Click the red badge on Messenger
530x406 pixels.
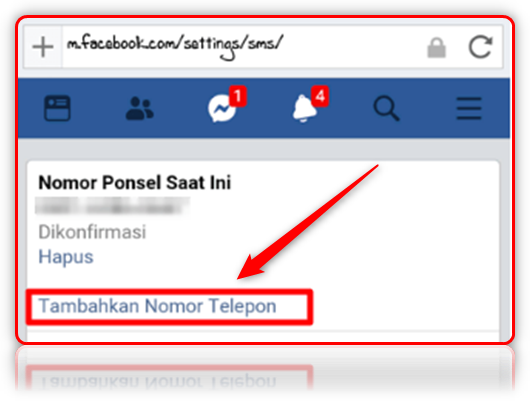[238, 96]
